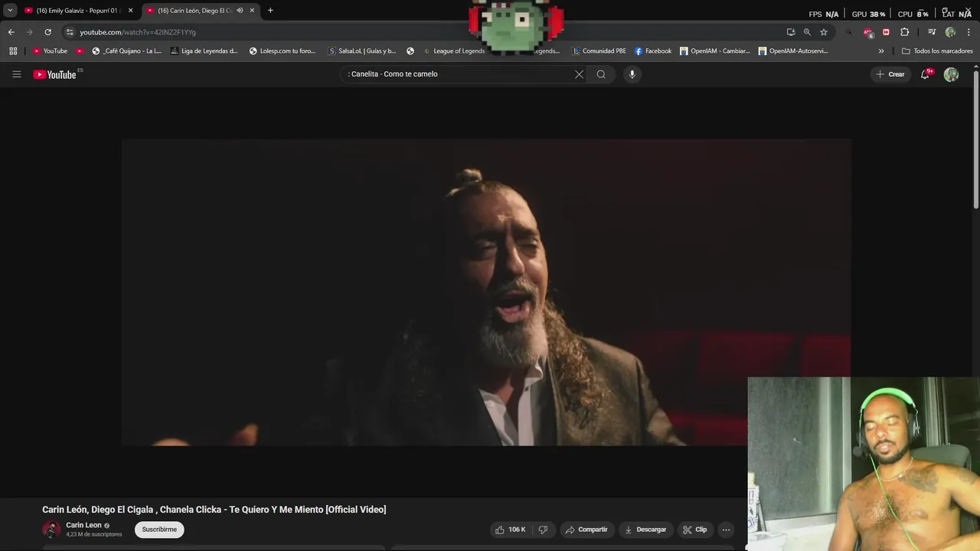Image resolution: width=980 pixels, height=551 pixels.
Task: Reload the current page
Action: click(x=47, y=32)
